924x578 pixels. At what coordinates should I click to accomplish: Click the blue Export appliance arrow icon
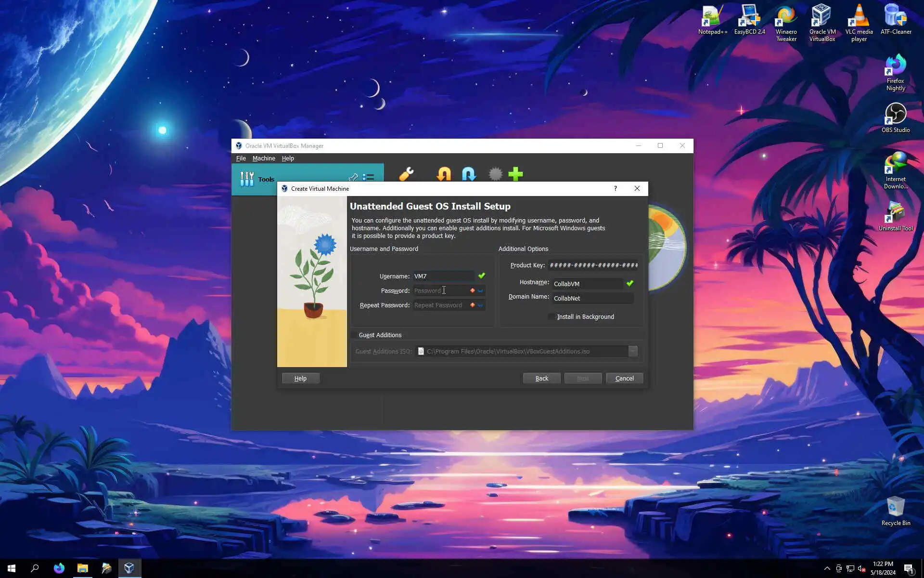[x=469, y=174]
